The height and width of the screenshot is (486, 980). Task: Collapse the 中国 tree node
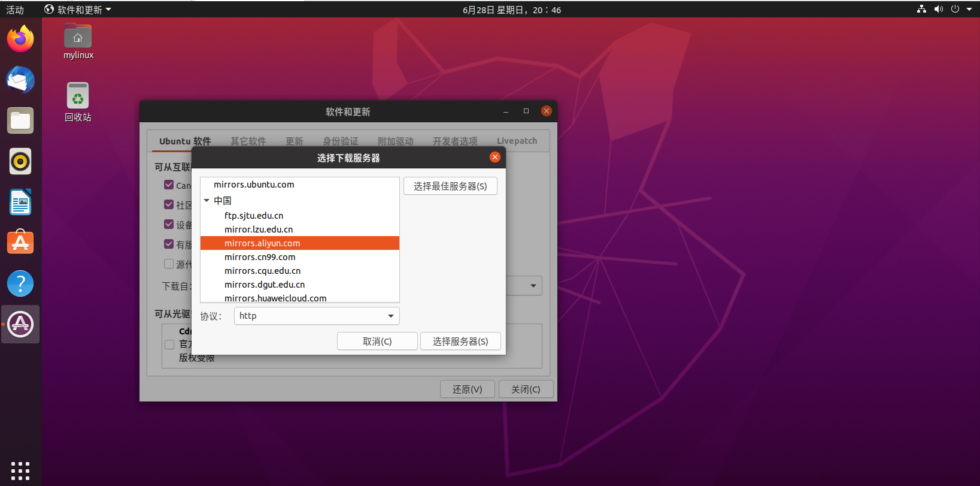click(x=207, y=201)
